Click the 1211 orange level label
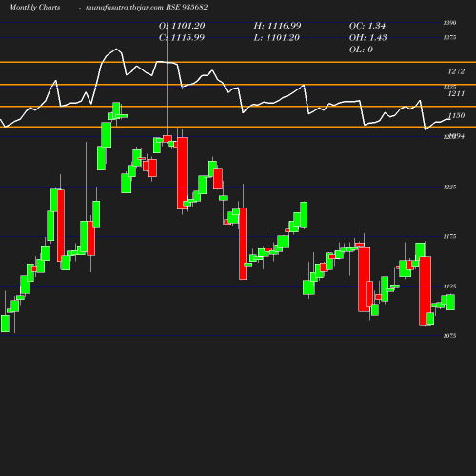The height and width of the screenshot is (476, 476). [456, 93]
